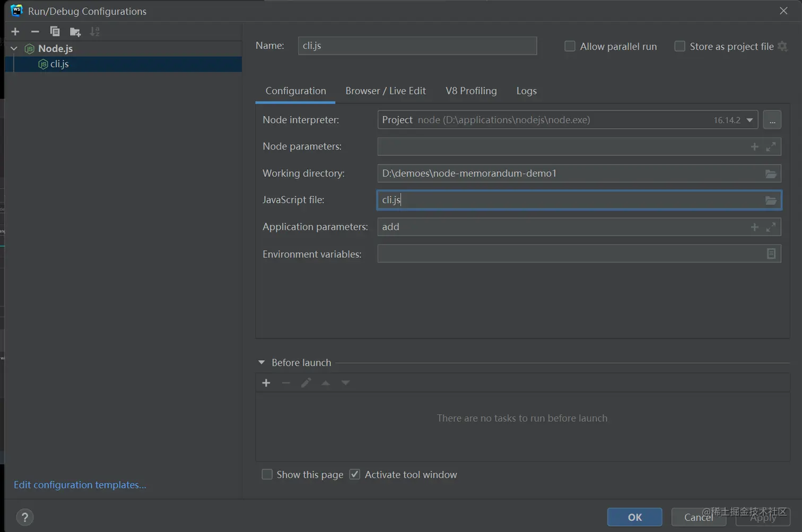The image size is (802, 532).
Task: Collapse the Node.js tree group
Action: [x=14, y=48]
